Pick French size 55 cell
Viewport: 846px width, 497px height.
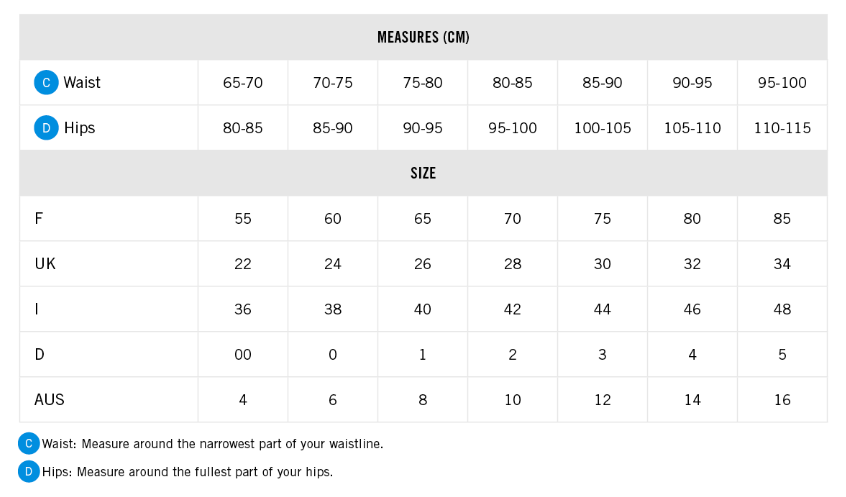coord(243,218)
